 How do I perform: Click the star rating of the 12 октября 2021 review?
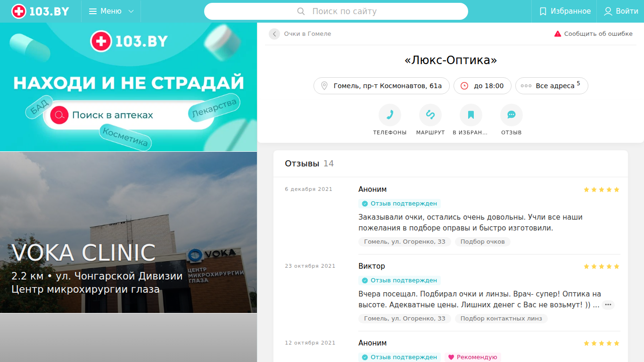coord(602,343)
